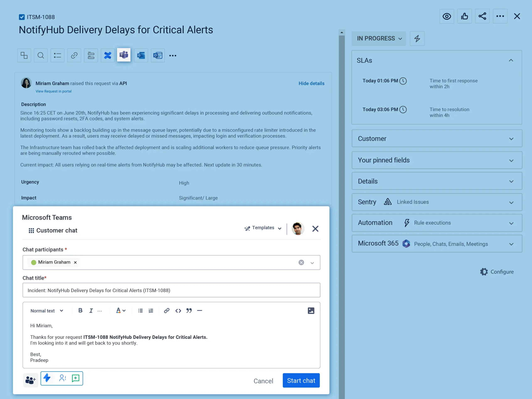Image resolution: width=532 pixels, height=399 pixels.
Task: Open the IN PROGRESS status dropdown
Action: pos(379,38)
